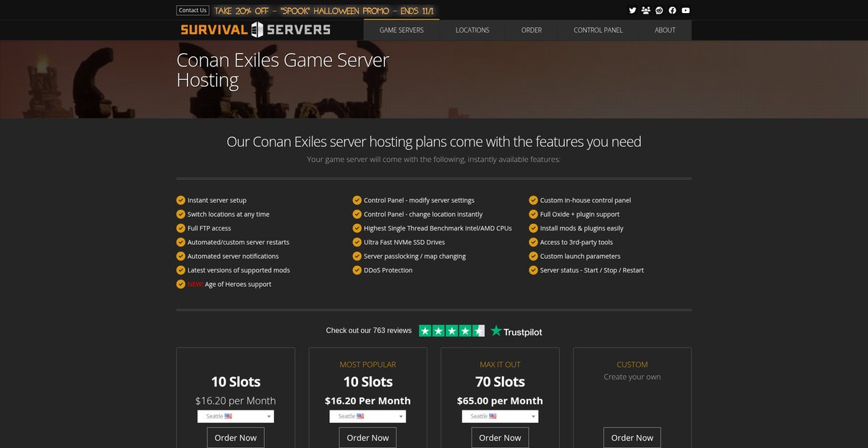Screen dimensions: 868x448
Task: Open Seattle dropdown in plan without a heading label
Action: pos(236,416)
